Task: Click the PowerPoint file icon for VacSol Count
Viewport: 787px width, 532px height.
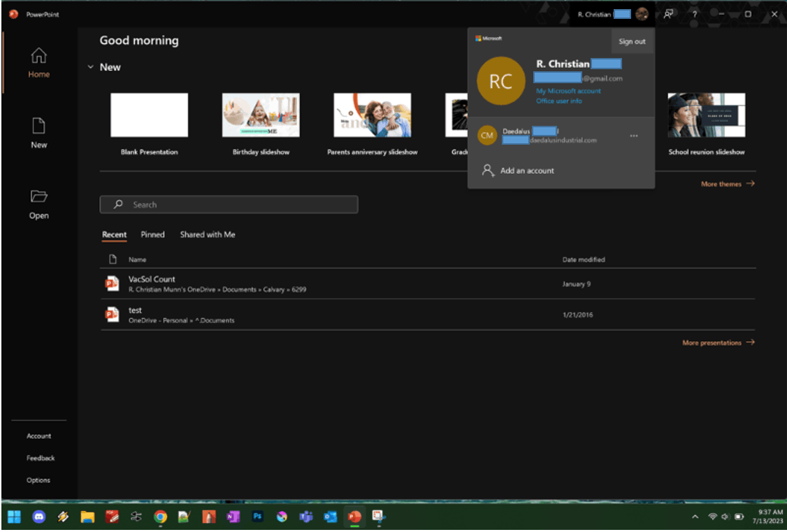Action: click(112, 284)
